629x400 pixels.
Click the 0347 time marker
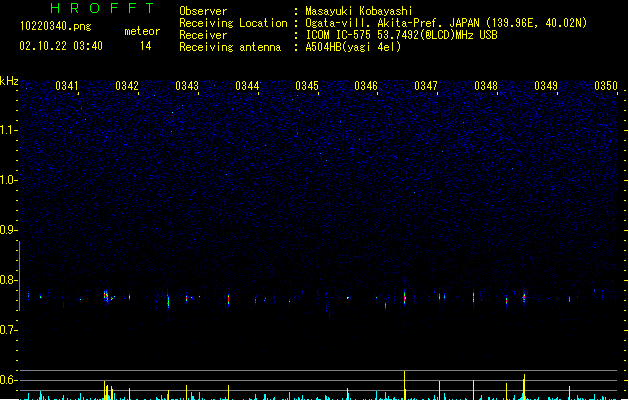tap(426, 86)
